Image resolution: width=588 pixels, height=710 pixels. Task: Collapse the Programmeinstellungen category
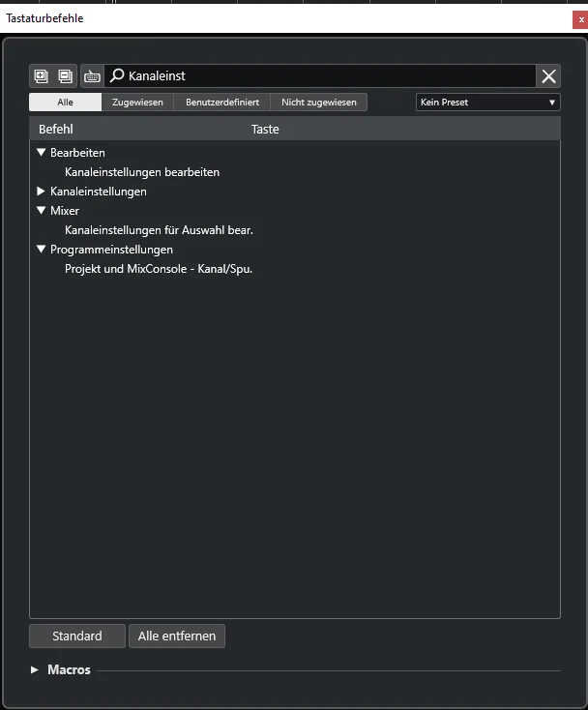pyautogui.click(x=42, y=249)
